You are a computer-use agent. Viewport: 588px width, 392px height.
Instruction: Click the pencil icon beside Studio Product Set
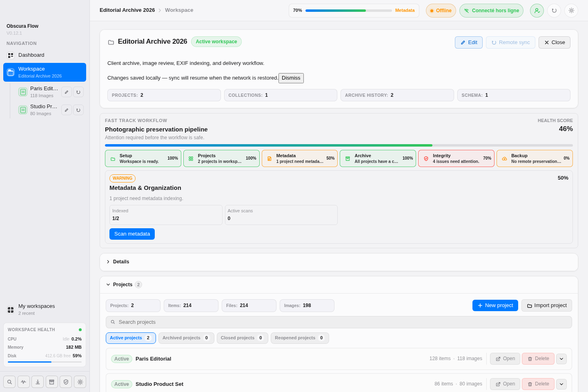pos(67,110)
